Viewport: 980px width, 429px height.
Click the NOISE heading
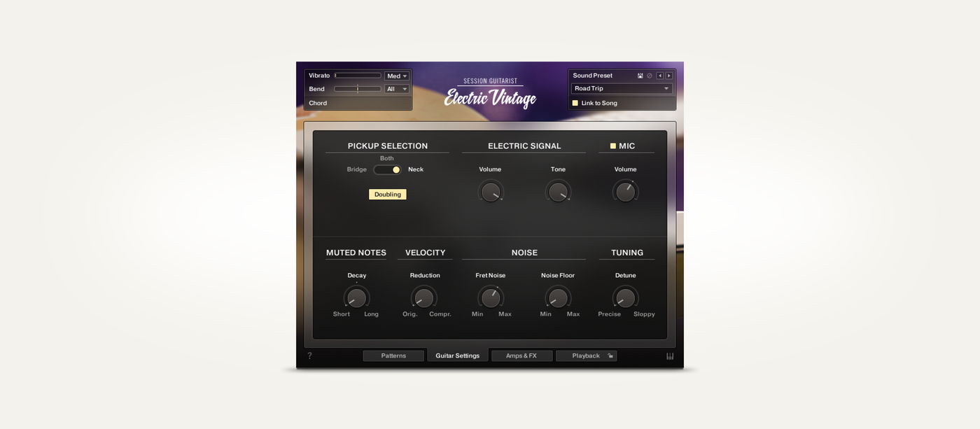pyautogui.click(x=524, y=253)
